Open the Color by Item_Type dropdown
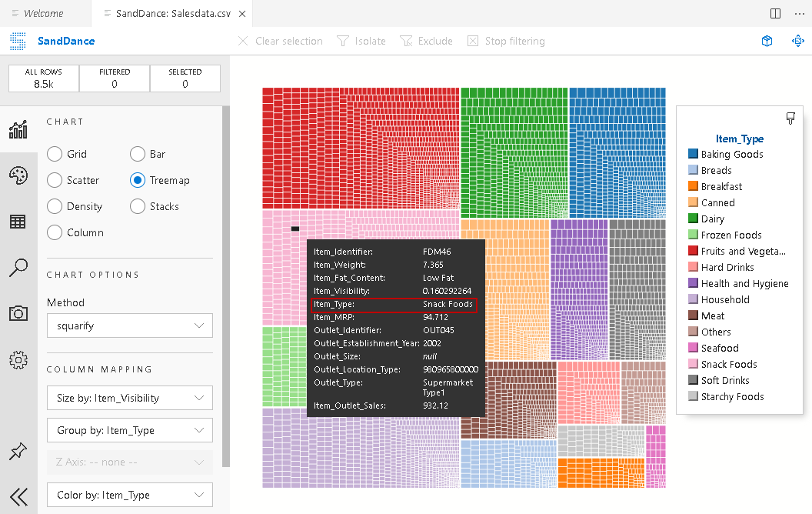 [x=129, y=495]
